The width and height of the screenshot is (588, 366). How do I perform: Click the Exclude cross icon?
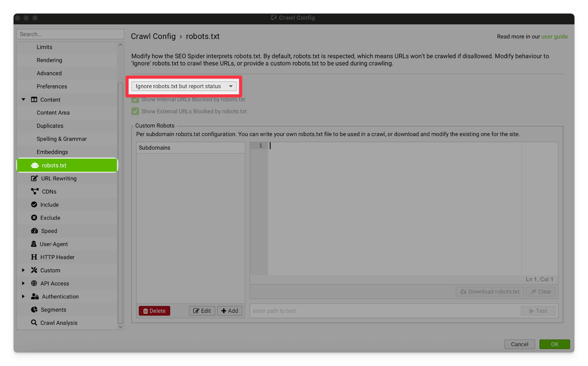click(34, 218)
